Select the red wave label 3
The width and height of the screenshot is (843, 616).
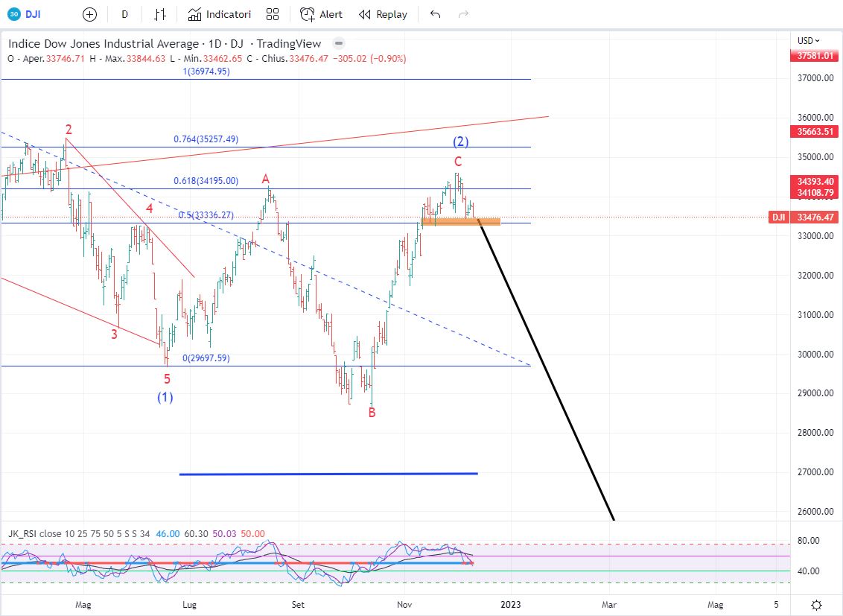(x=114, y=334)
